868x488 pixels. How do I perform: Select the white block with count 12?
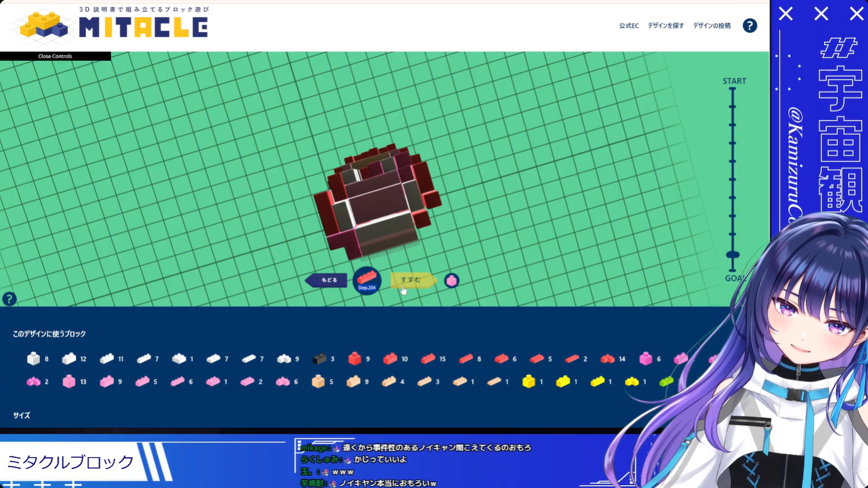69,358
